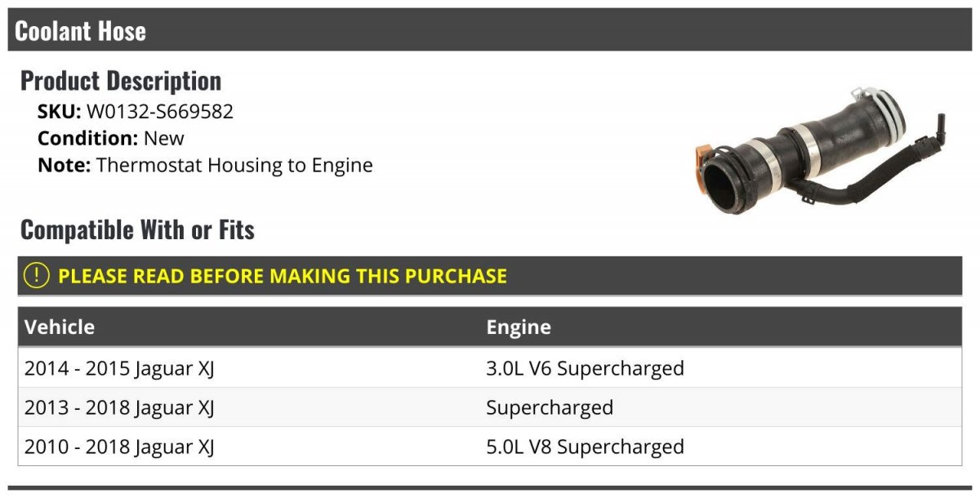This screenshot has width=980, height=498.
Task: Open the coolant hose product image
Action: click(x=820, y=153)
